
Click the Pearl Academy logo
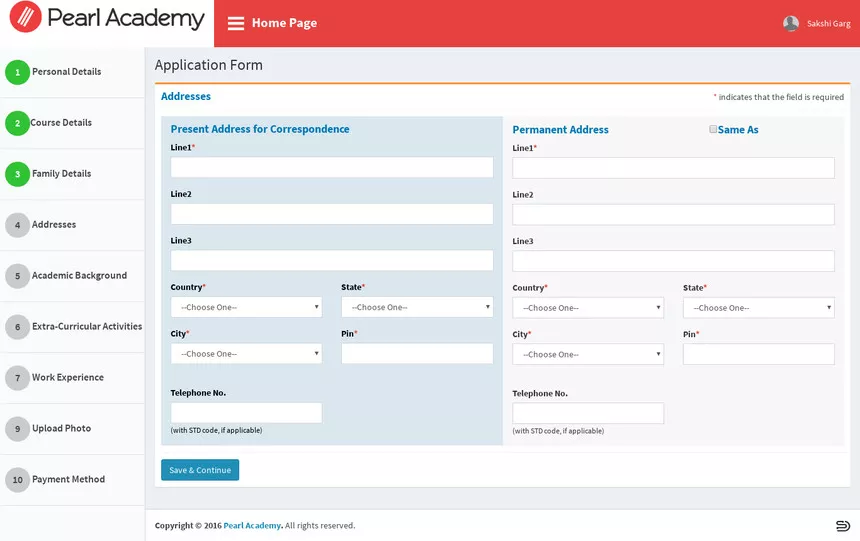point(107,19)
